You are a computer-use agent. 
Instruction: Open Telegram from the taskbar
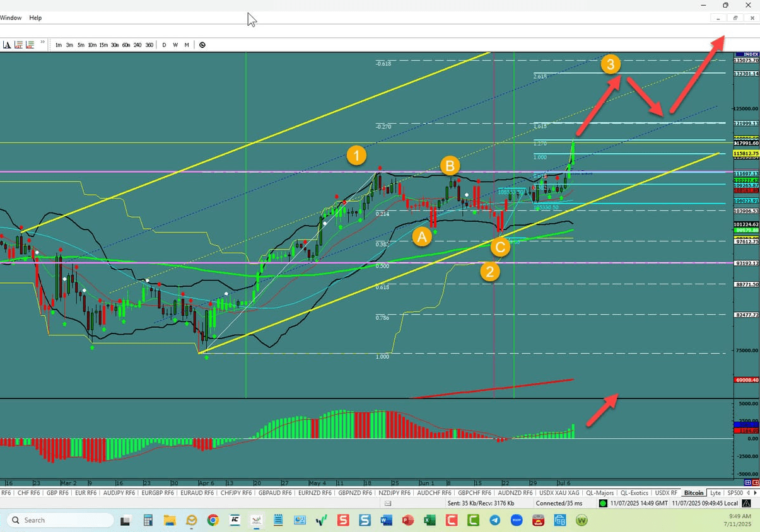[x=495, y=520]
